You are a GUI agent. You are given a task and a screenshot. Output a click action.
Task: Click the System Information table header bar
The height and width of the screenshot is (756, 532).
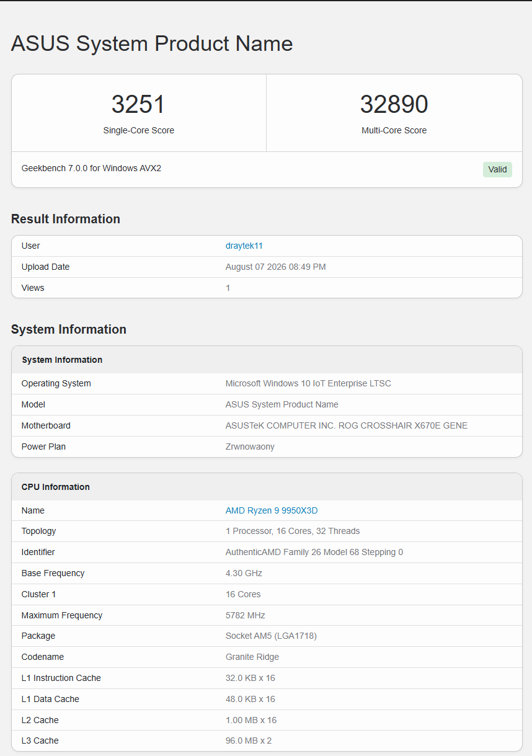pyautogui.click(x=267, y=360)
